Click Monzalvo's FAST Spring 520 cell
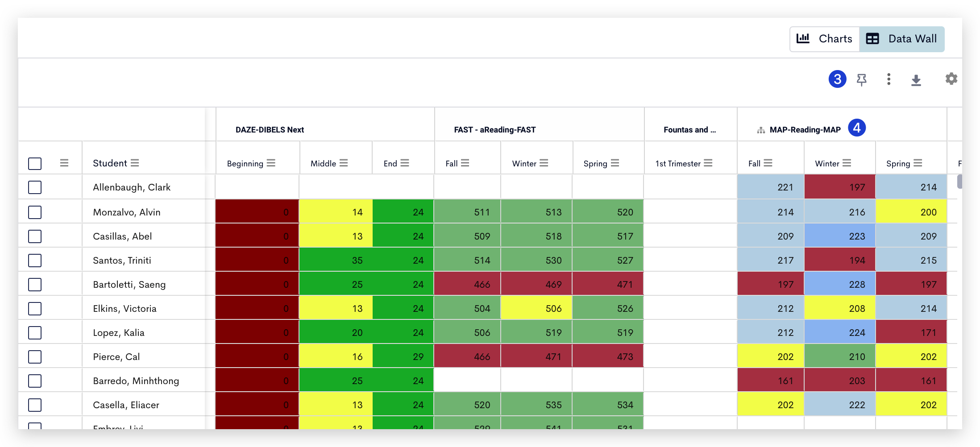 608,211
